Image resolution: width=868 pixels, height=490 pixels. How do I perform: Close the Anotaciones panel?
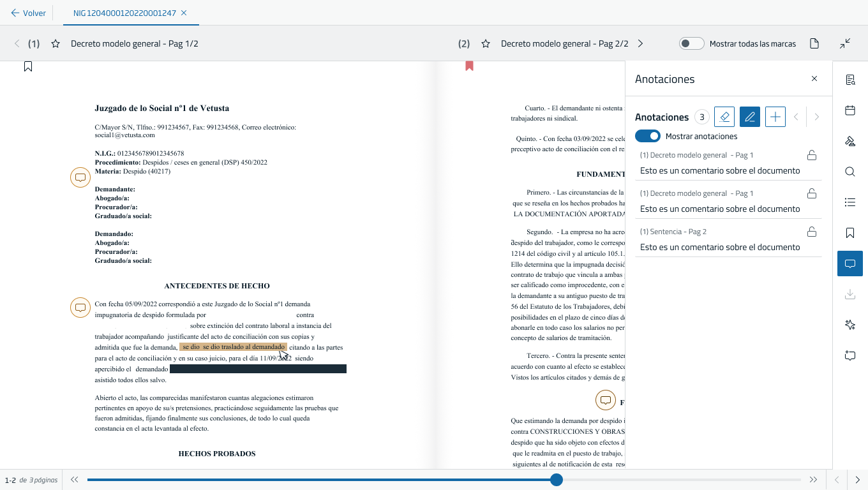[x=814, y=79]
